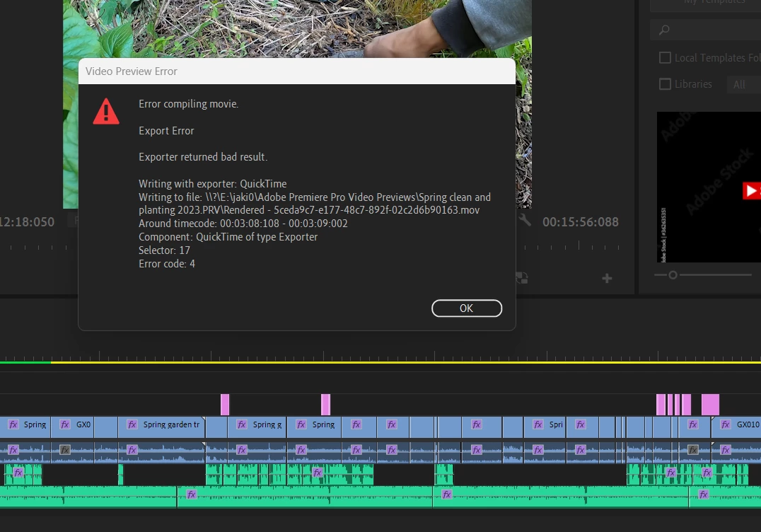Select the GX0 clip name in timeline

[83, 424]
